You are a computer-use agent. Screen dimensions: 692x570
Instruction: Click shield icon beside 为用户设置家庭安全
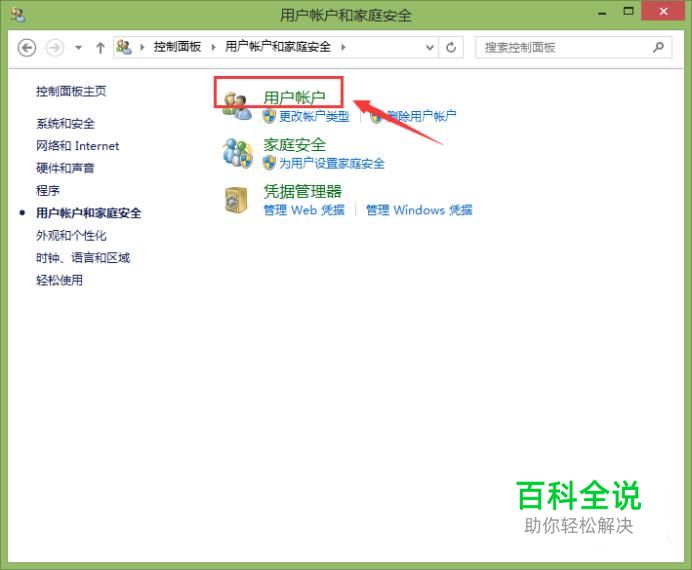[269, 163]
